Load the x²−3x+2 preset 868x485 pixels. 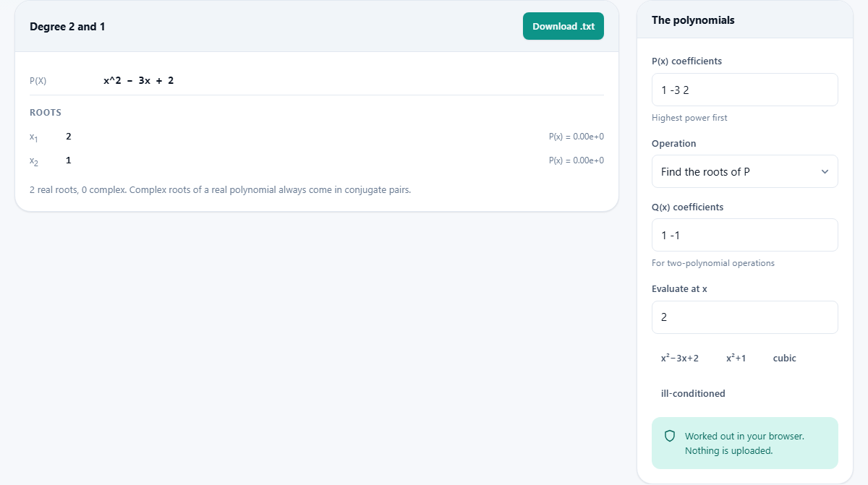tap(680, 358)
